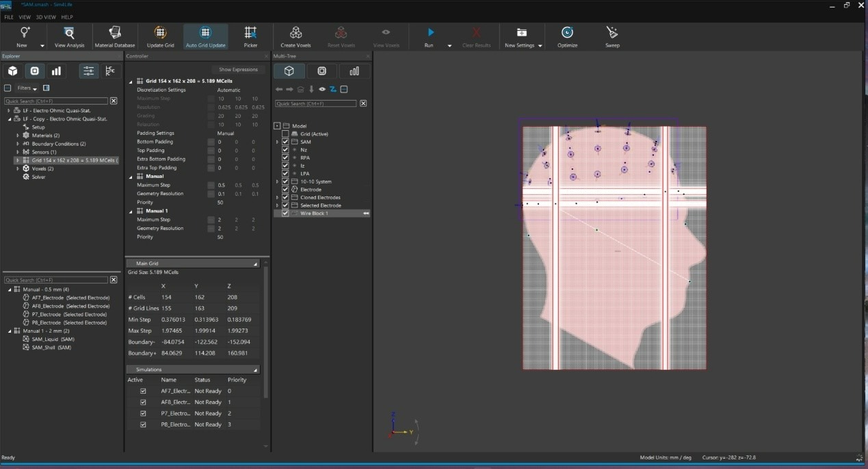Click the Update Grid toolbar icon
This screenshot has width=868, height=469.
coord(160,33)
